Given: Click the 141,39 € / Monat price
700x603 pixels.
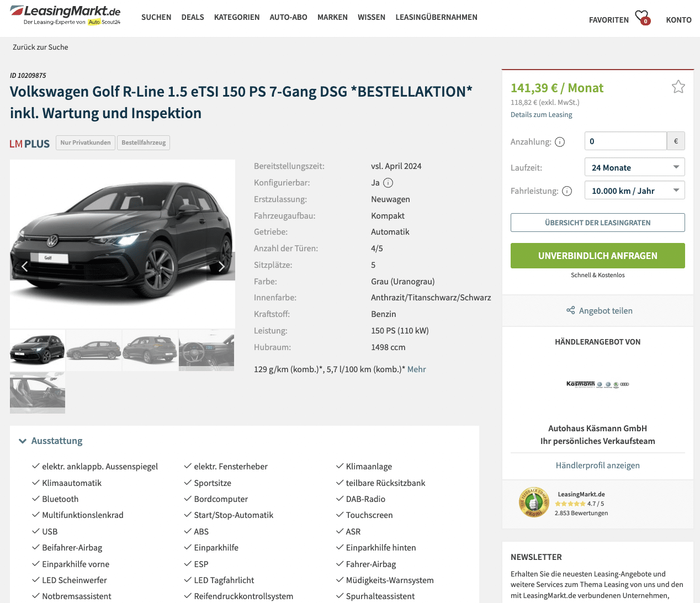Looking at the screenshot, I should pyautogui.click(x=556, y=88).
